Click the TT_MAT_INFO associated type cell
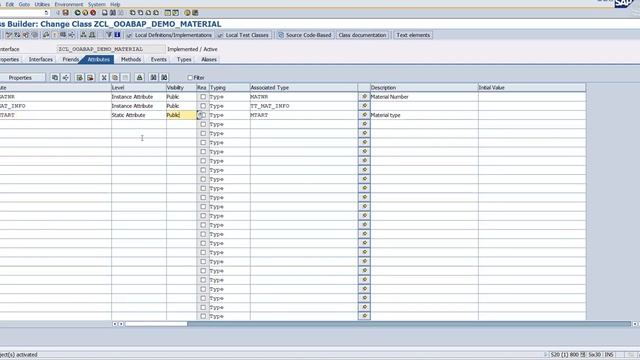The image size is (640, 360). 304,106
